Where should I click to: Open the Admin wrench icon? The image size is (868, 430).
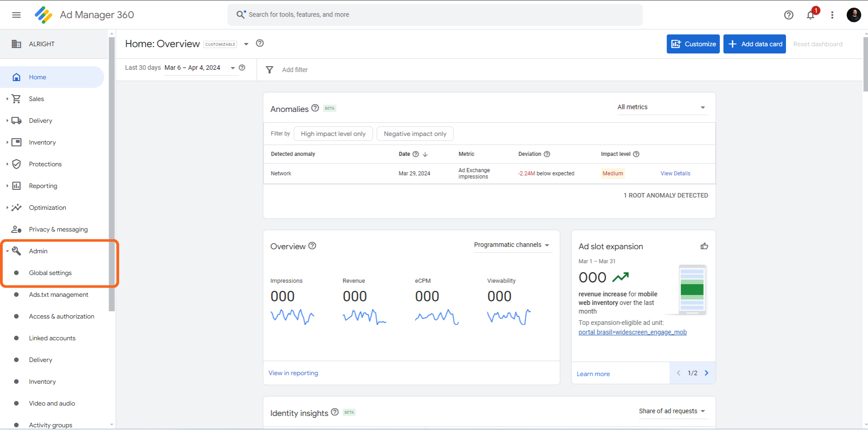click(16, 251)
